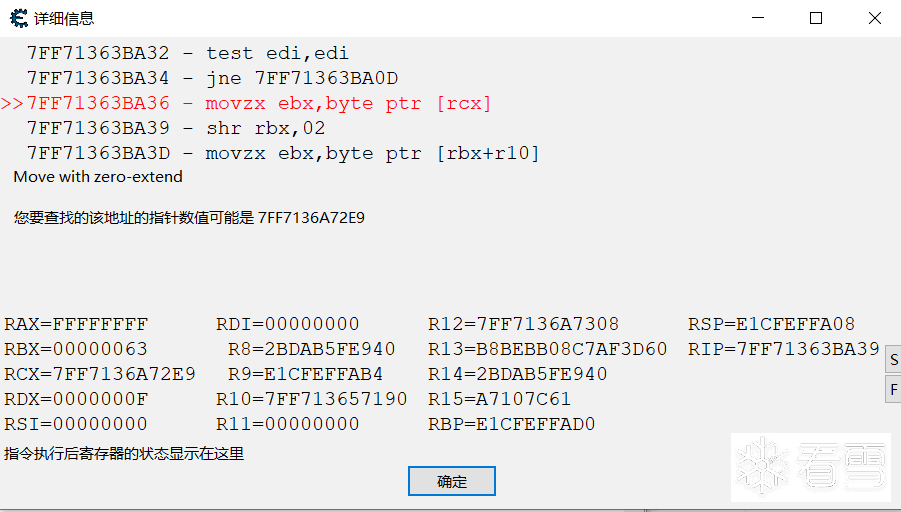Click the pointer hint text with 7FF7136A72E9
Image resolution: width=901 pixels, height=512 pixels.
189,217
